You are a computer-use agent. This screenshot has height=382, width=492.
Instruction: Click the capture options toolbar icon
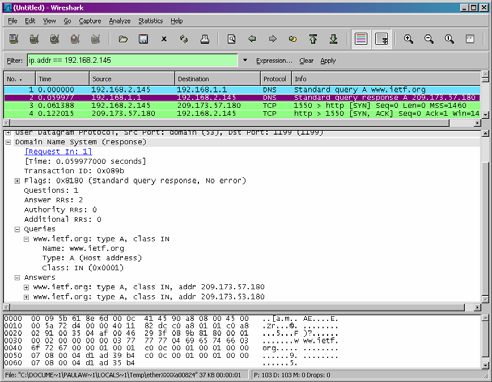click(x=34, y=39)
